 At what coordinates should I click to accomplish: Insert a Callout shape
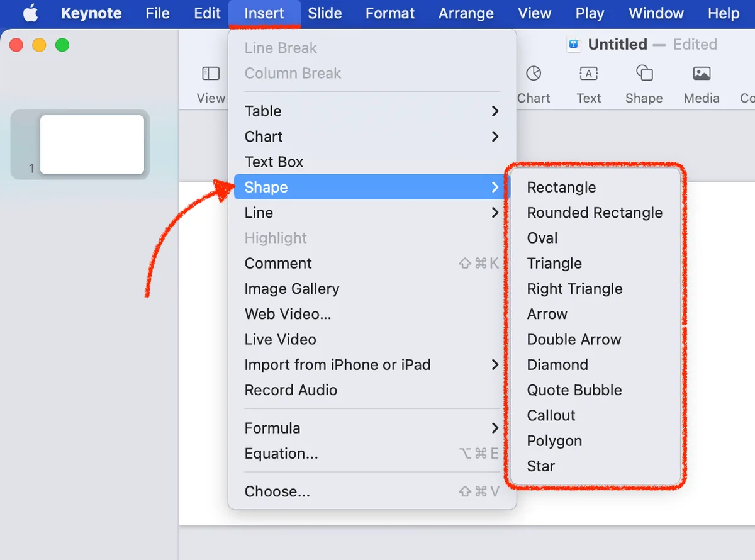click(595, 415)
